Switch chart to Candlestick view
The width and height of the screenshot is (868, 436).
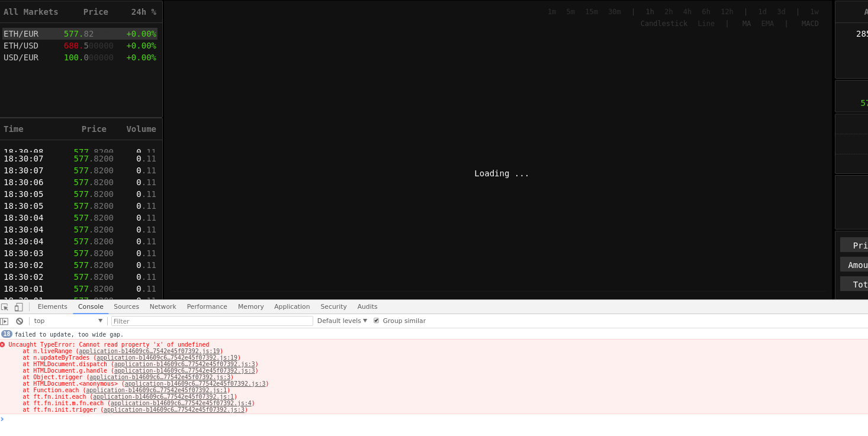click(x=664, y=23)
